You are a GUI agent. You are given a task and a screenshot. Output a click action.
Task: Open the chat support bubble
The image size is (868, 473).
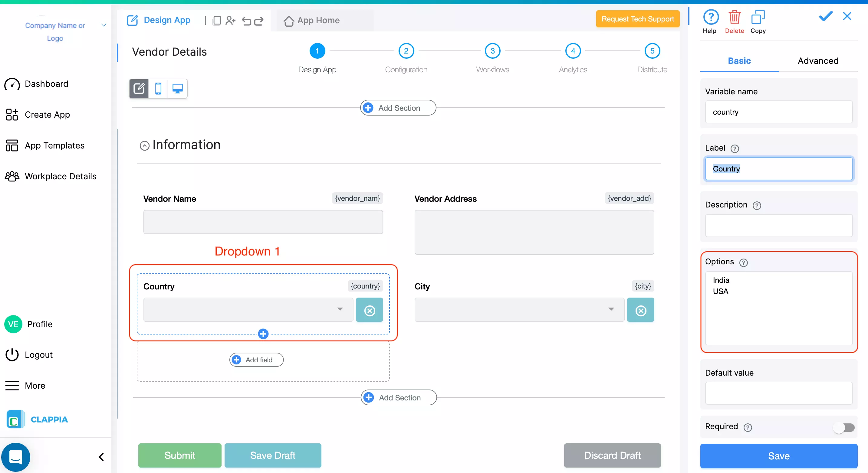[x=16, y=457]
